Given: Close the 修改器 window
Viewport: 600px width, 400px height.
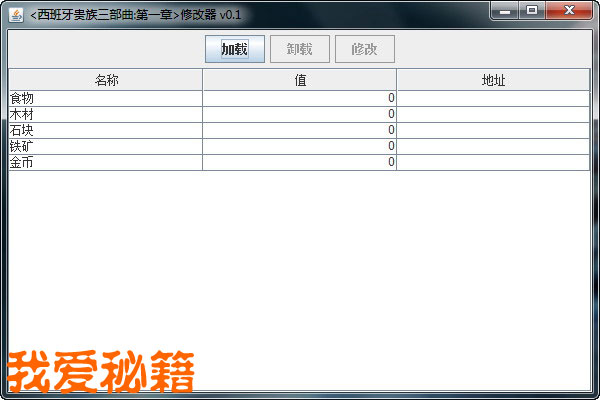Looking at the screenshot, I should point(570,11).
